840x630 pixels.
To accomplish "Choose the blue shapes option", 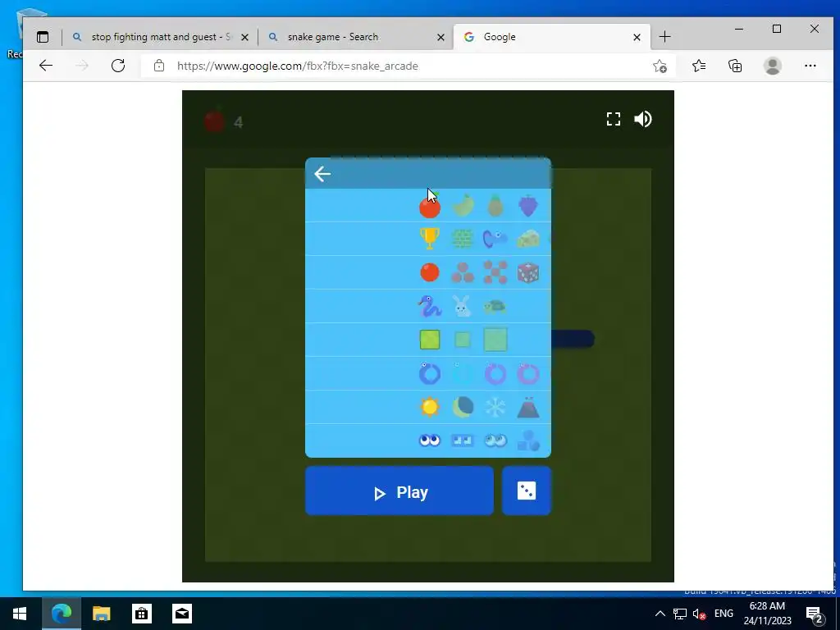I will pyautogui.click(x=528, y=441).
